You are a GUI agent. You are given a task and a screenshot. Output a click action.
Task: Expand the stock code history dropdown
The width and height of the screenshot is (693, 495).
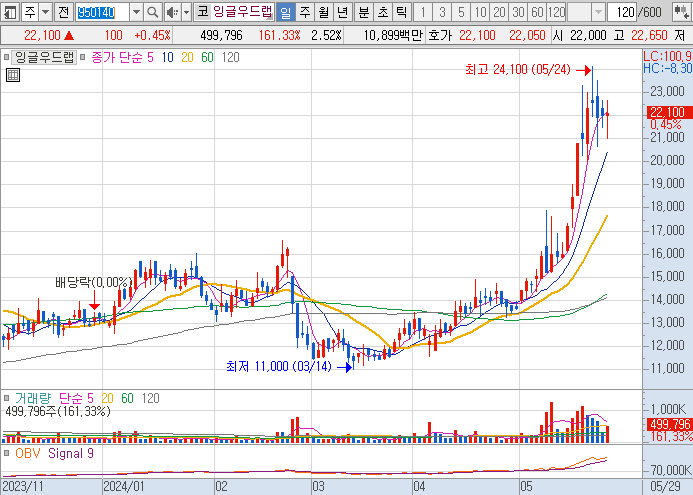tap(137, 12)
